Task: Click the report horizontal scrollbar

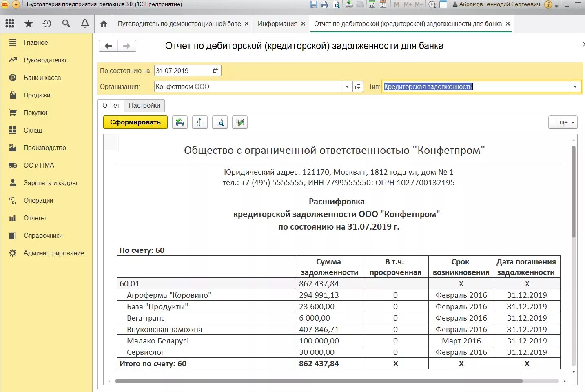Action: (319, 381)
